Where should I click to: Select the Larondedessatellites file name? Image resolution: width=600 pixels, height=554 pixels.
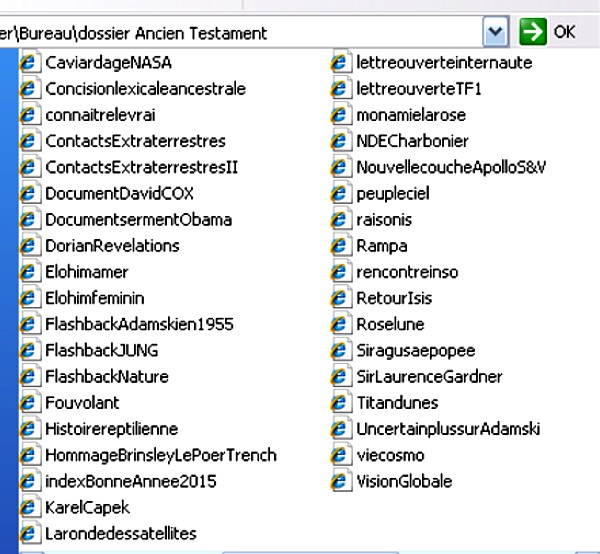coord(120,533)
